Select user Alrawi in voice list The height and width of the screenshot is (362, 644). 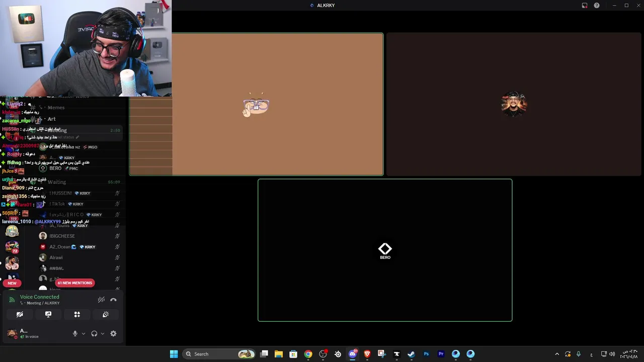pyautogui.click(x=79, y=257)
